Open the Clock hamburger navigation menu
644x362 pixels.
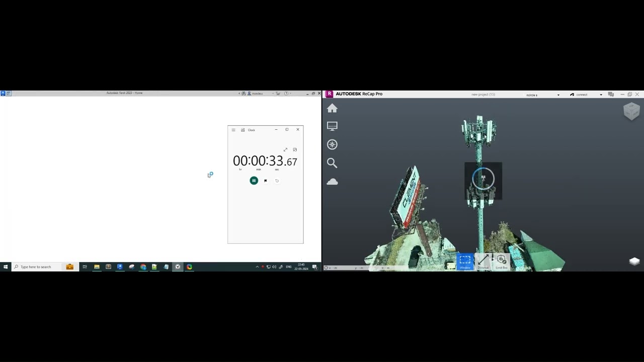pos(233,130)
